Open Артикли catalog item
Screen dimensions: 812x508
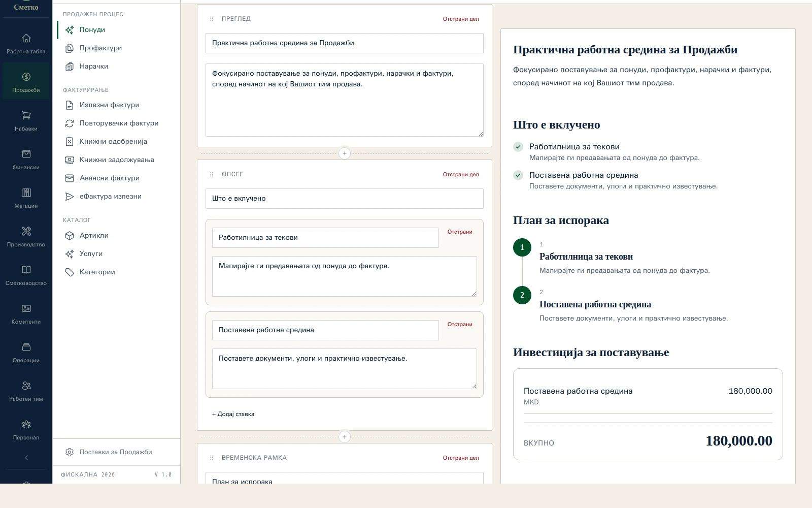pyautogui.click(x=116, y=236)
